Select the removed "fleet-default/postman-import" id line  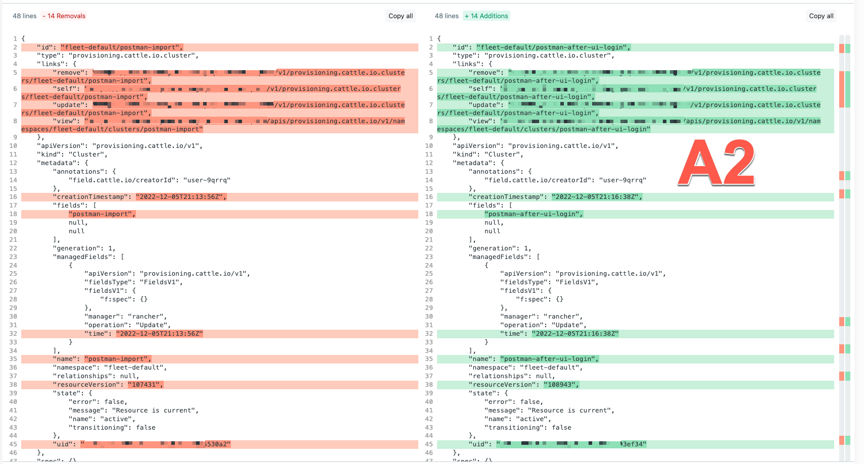[x=121, y=47]
